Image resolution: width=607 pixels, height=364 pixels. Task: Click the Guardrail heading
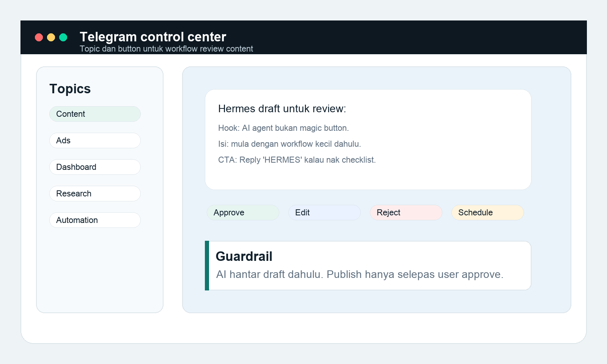[x=244, y=256]
